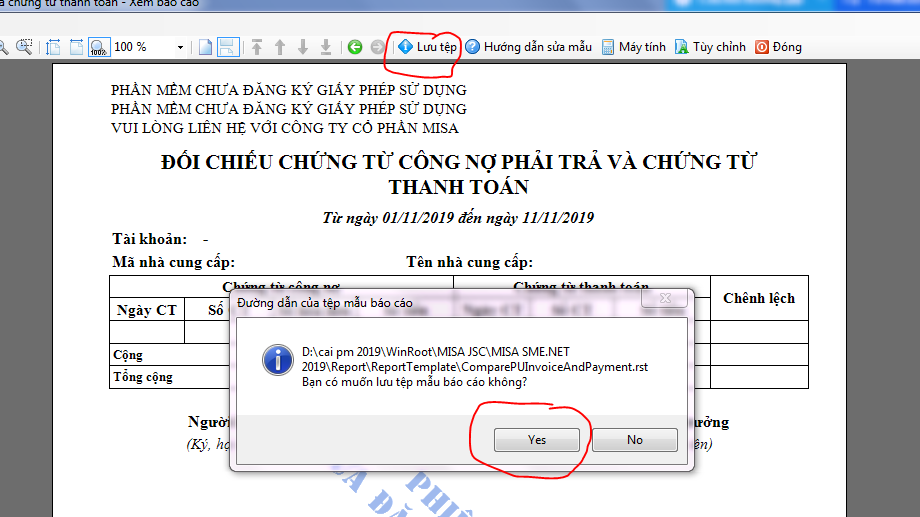Click VUI LÒNG LIÊN HỆ MISA notice line

point(285,128)
